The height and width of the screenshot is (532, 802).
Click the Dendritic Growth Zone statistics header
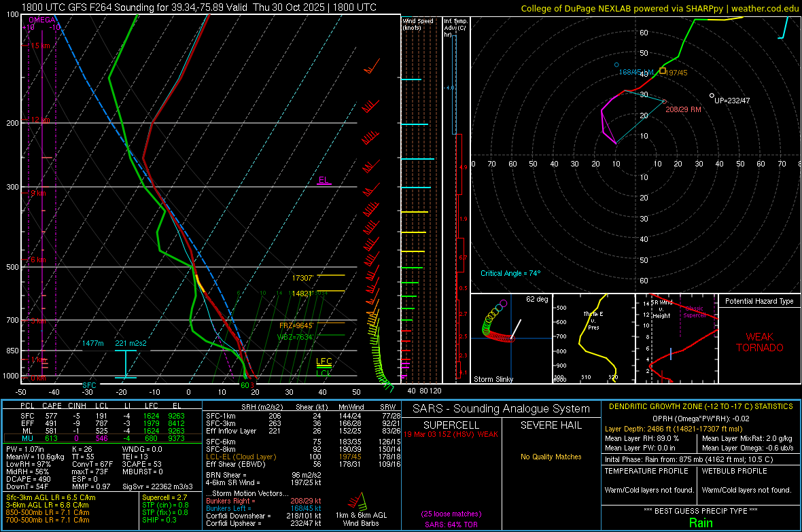coord(701,407)
